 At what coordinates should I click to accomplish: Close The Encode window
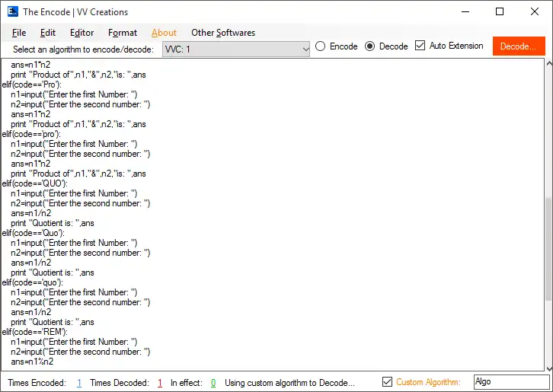pyautogui.click(x=535, y=11)
